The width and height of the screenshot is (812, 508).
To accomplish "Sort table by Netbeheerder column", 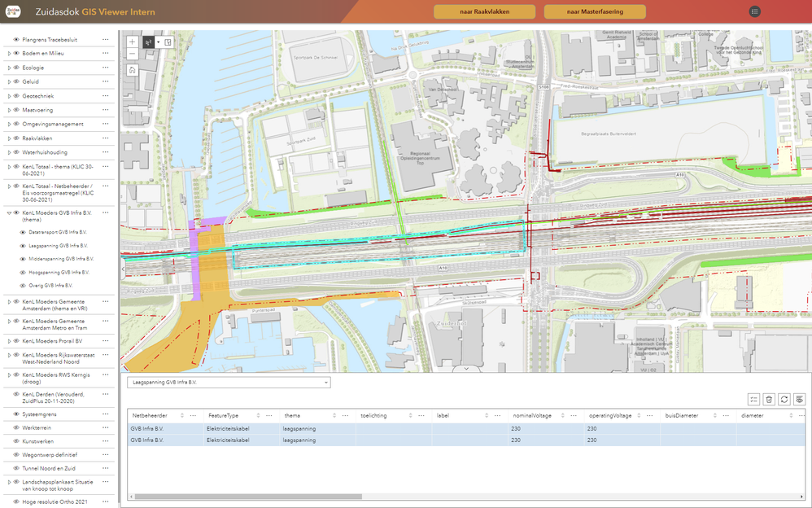I will point(181,416).
